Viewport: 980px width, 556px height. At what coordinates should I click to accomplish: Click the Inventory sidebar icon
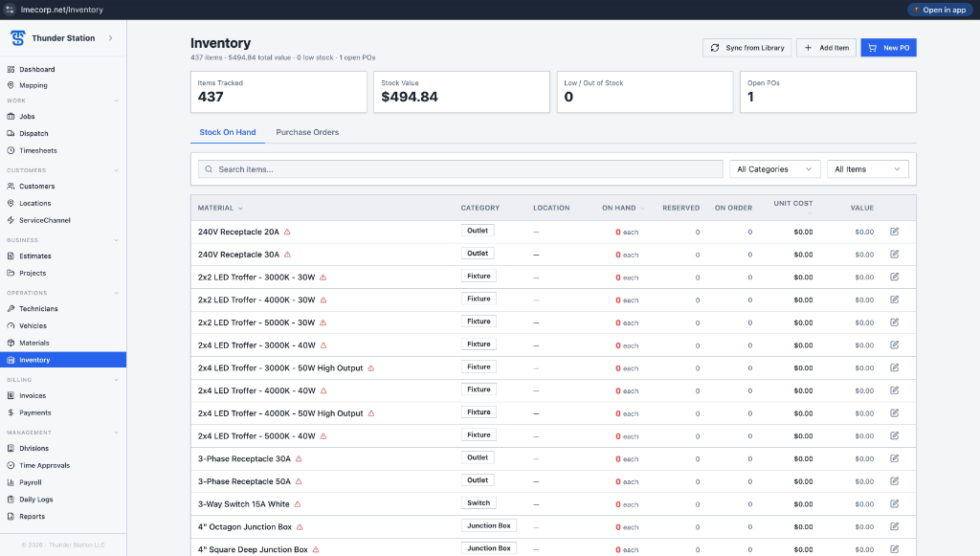[11, 360]
